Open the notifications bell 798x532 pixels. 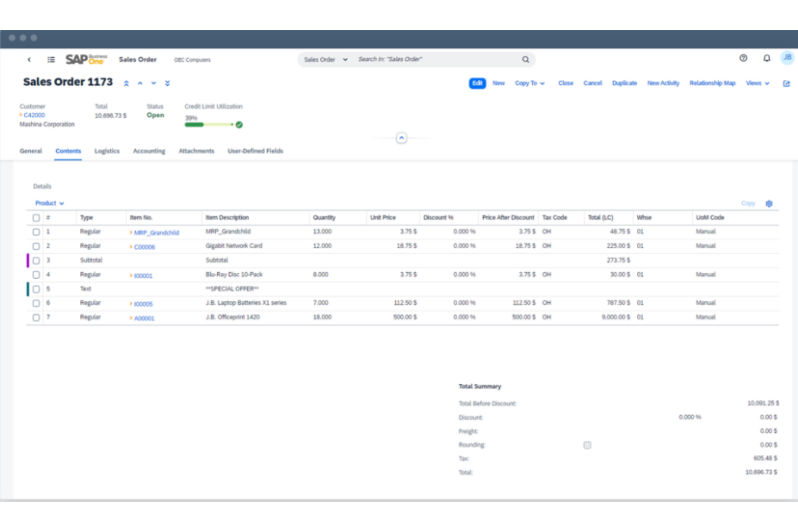766,58
